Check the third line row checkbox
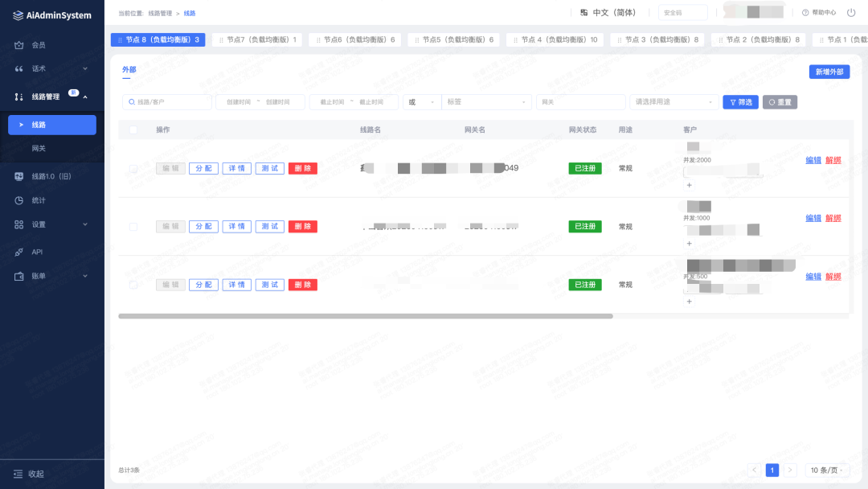Image resolution: width=868 pixels, height=489 pixels. click(x=133, y=285)
